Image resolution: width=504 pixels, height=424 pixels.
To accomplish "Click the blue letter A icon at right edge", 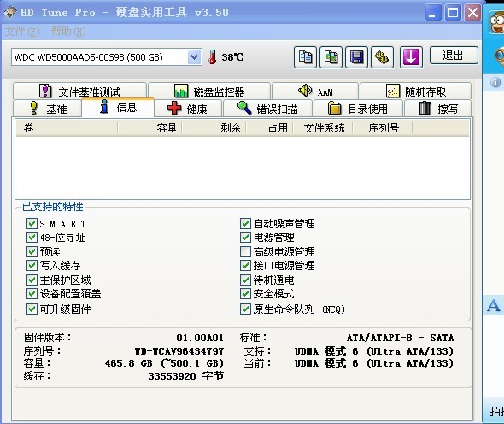I will 494,305.
